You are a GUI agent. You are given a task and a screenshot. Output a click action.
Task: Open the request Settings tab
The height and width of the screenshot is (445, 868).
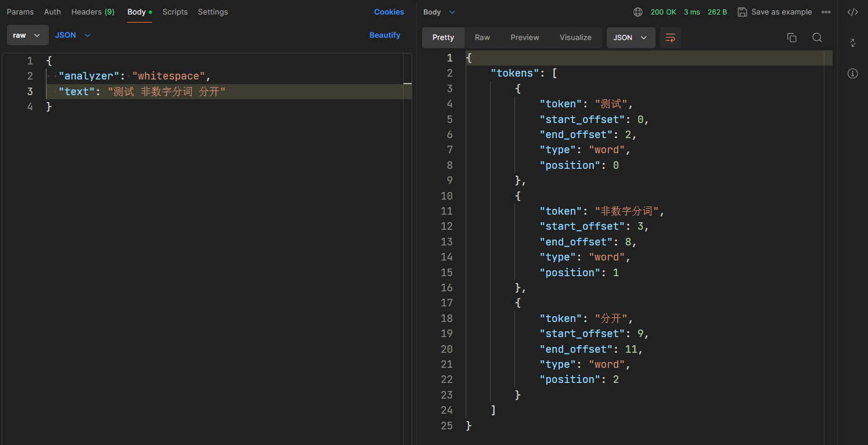click(213, 12)
